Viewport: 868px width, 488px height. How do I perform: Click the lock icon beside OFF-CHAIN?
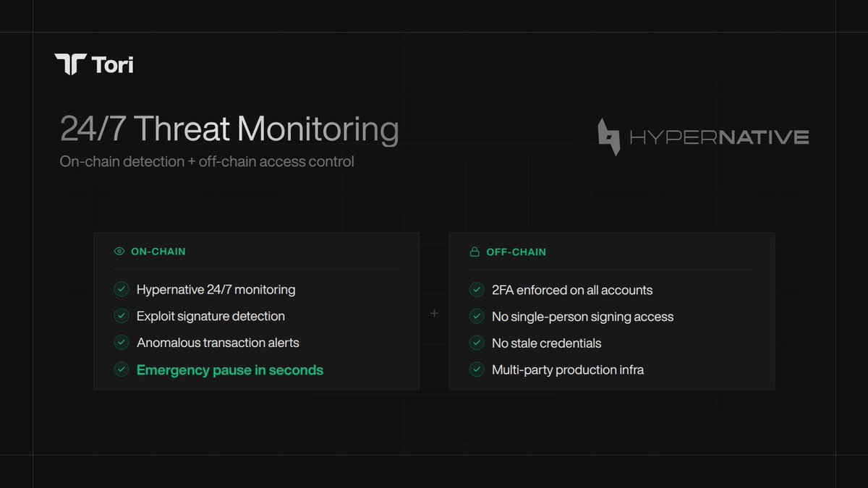(475, 252)
